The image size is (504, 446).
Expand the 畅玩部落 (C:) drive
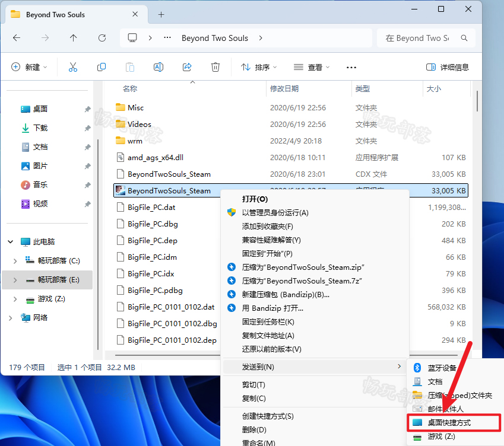(15, 261)
